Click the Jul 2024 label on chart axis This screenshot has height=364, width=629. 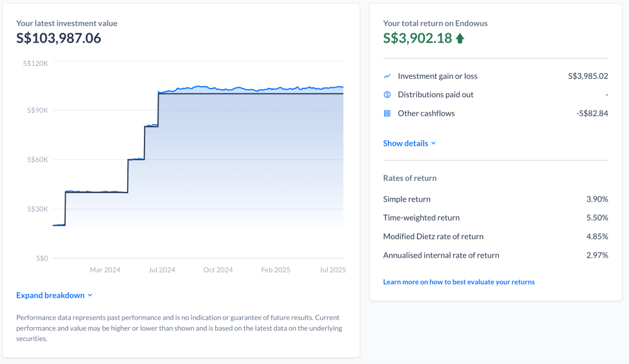point(162,270)
